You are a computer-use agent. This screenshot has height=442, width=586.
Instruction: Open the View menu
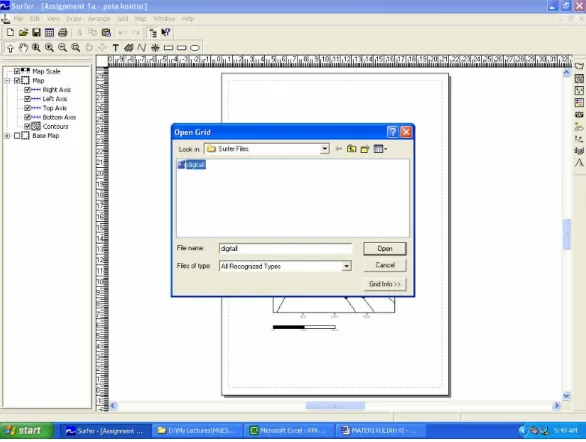coord(53,19)
